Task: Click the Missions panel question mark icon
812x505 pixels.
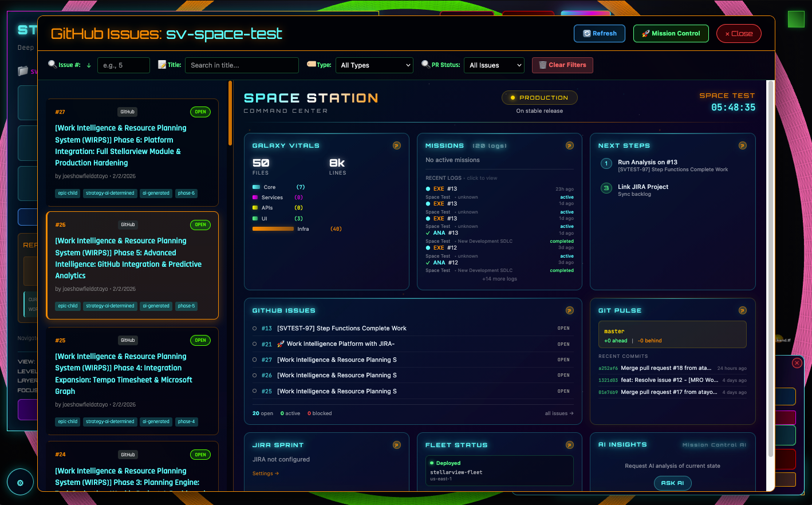Action: point(570,145)
